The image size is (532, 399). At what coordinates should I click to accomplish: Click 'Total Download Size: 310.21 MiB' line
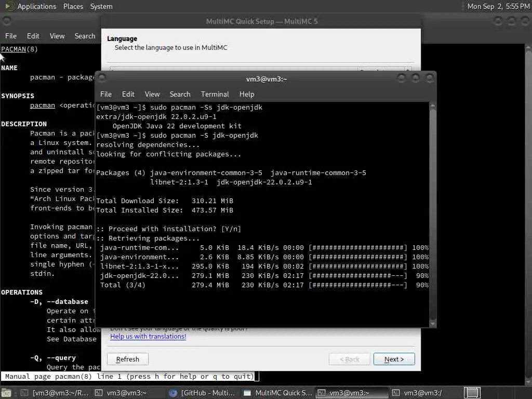tap(165, 201)
